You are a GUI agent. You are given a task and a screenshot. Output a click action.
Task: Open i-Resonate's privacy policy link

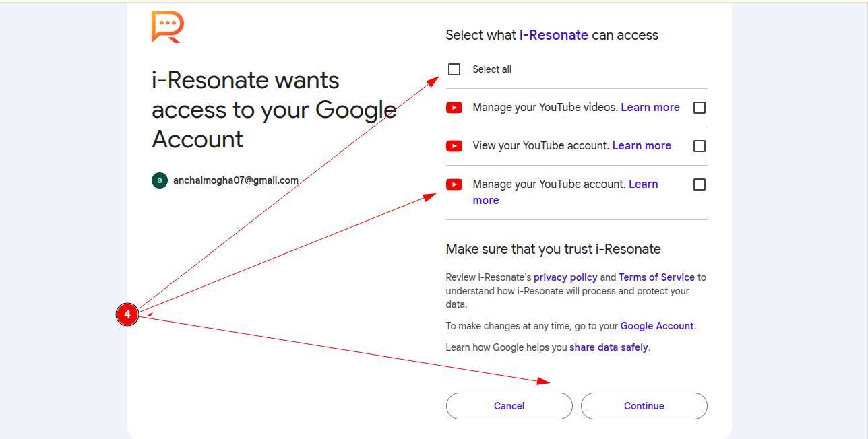pos(565,277)
